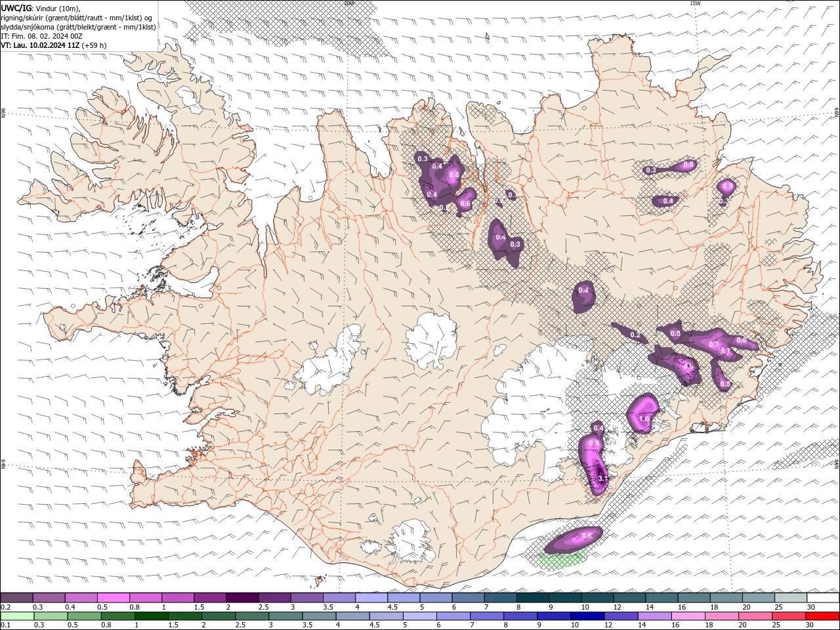Click the '20W' longitude label

350,3
